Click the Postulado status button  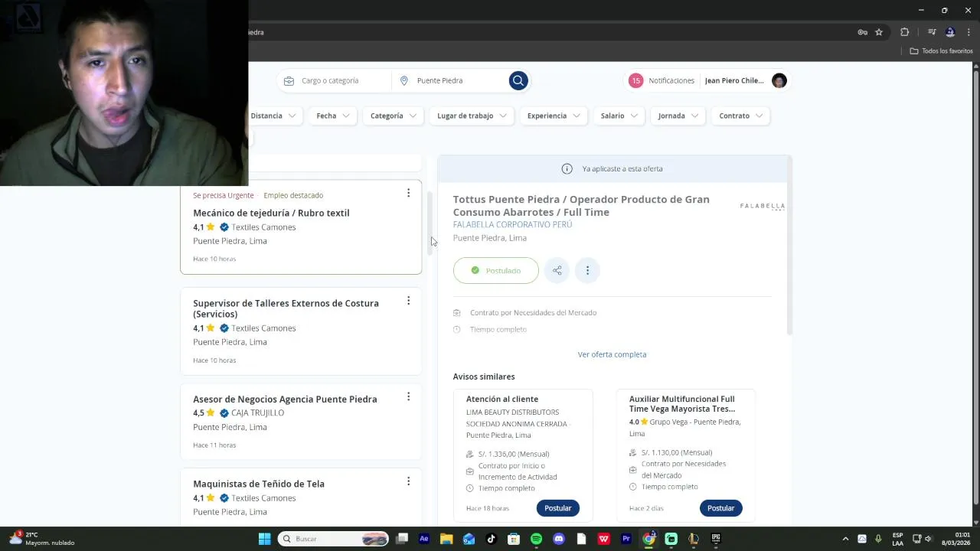[495, 270]
